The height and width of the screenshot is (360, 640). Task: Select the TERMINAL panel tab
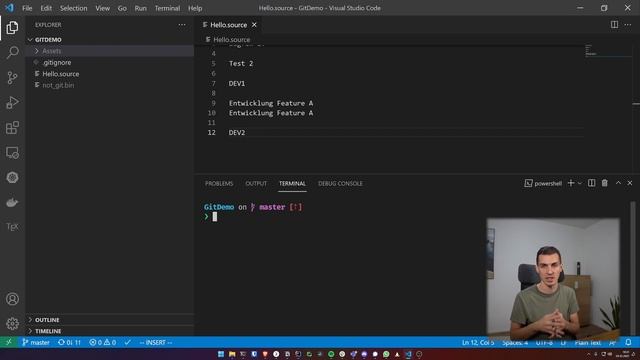point(292,184)
